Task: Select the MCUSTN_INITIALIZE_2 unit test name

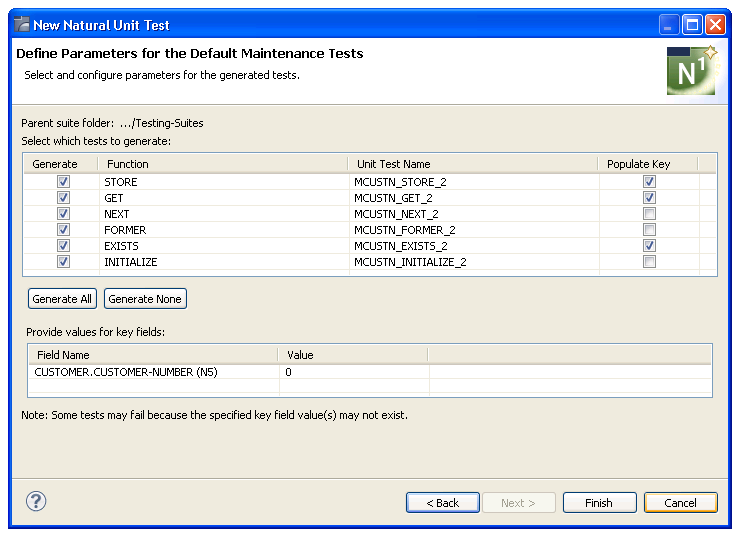Action: 410,262
